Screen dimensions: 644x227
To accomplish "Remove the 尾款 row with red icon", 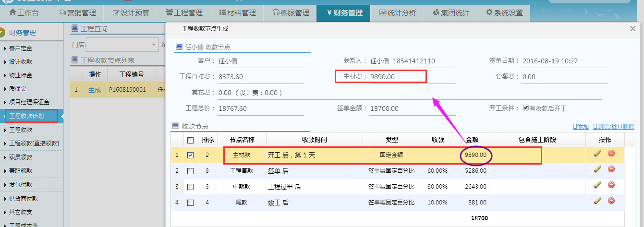I will (611, 201).
